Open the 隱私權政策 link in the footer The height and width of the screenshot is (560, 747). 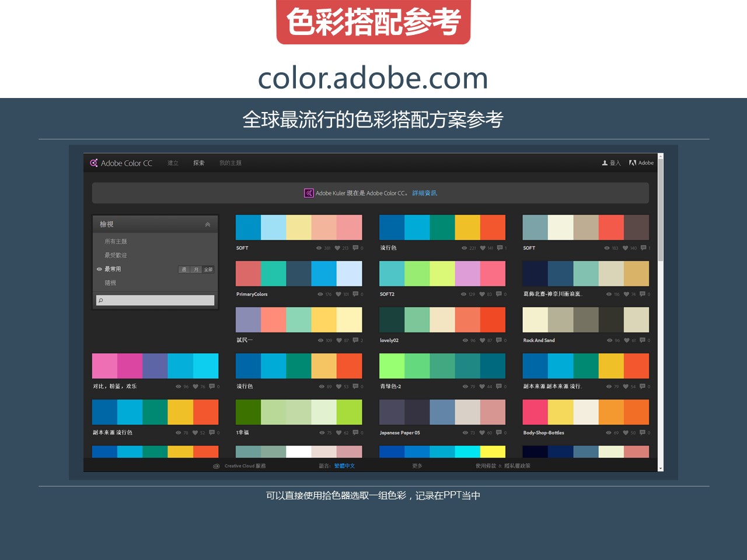pyautogui.click(x=517, y=466)
